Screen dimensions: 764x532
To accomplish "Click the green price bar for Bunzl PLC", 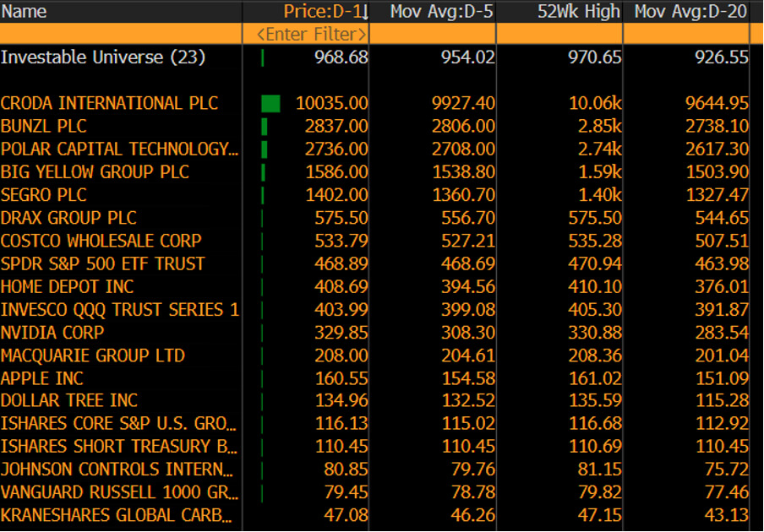I will click(x=264, y=127).
